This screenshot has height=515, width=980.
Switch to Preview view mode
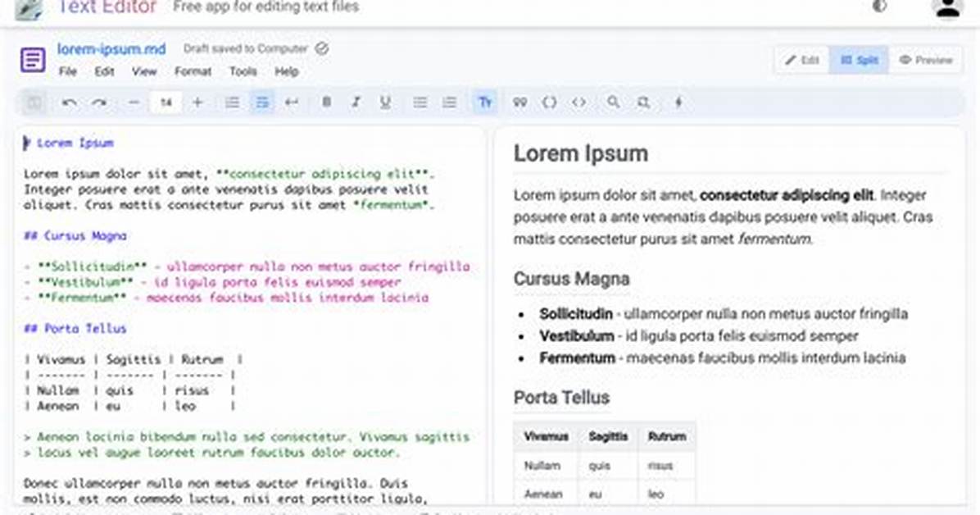coord(926,60)
